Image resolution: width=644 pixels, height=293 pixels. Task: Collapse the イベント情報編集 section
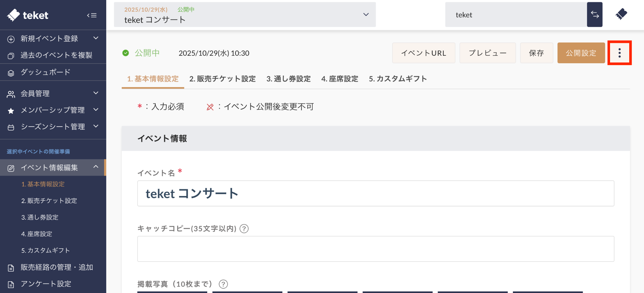[96, 167]
